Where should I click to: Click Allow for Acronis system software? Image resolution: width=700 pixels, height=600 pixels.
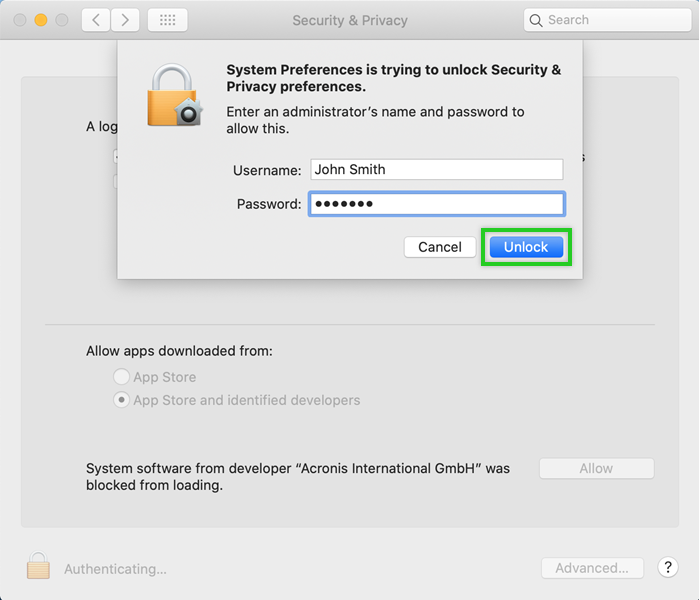click(x=596, y=468)
